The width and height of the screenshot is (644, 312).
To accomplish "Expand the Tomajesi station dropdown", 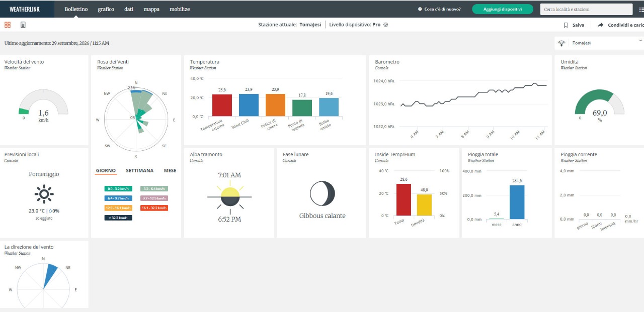I will (640, 41).
